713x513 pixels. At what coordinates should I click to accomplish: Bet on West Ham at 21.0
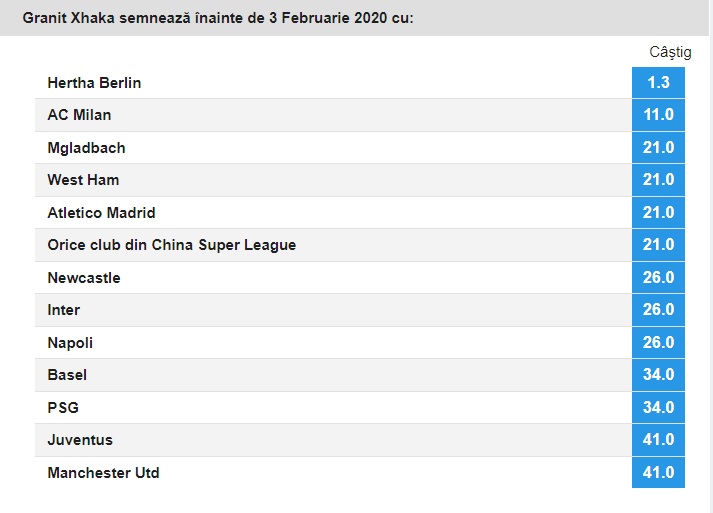658,180
